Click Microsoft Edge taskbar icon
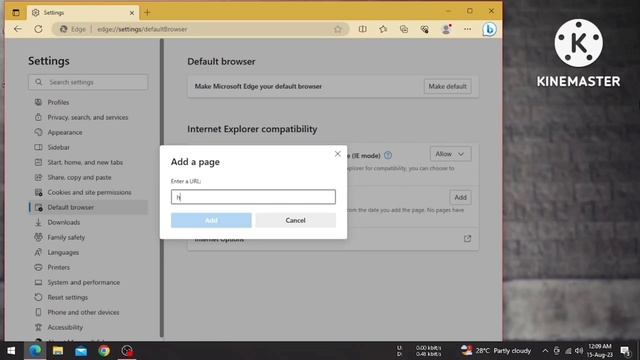640x360 pixels. tap(35, 351)
